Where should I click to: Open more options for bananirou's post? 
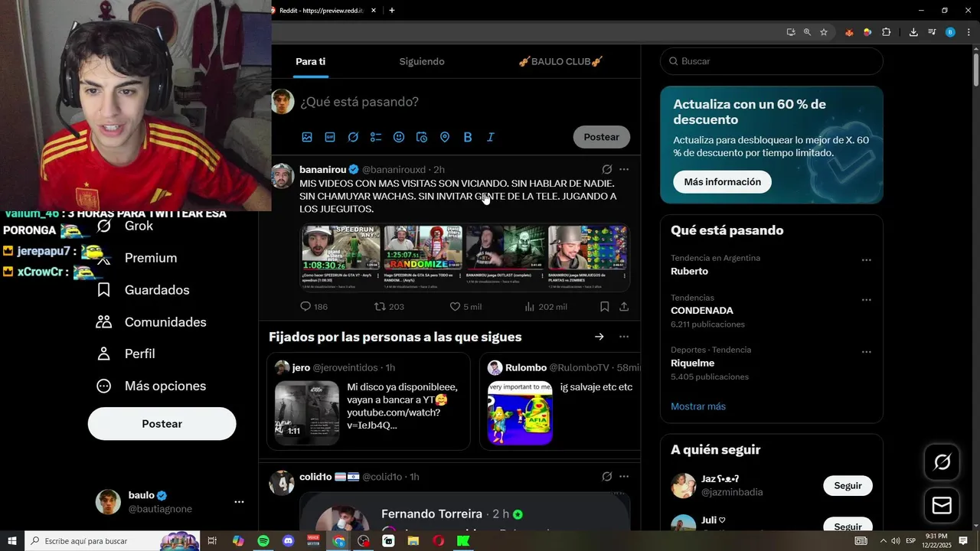tap(624, 169)
